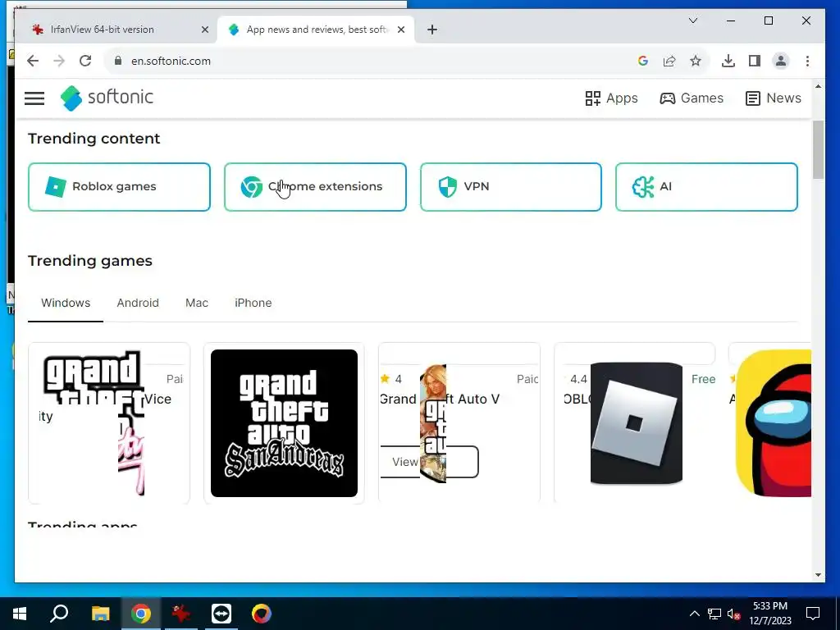Click the network tray icon
The width and height of the screenshot is (840, 630).
pyautogui.click(x=714, y=614)
